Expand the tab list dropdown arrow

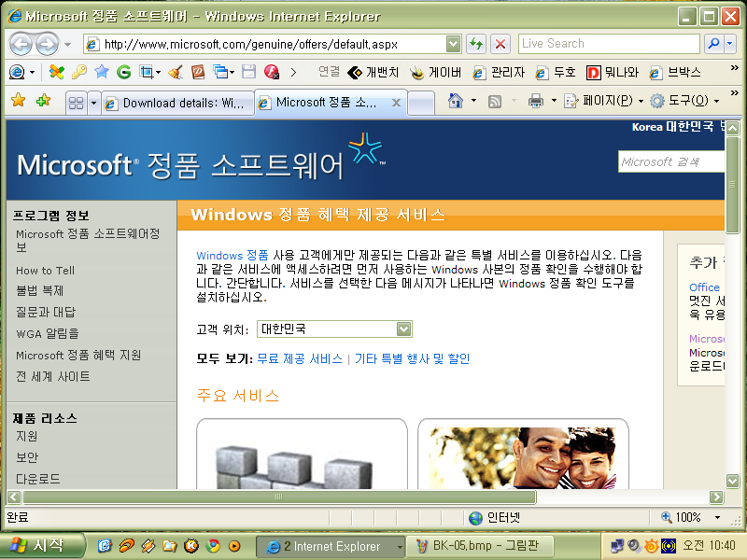point(94,103)
